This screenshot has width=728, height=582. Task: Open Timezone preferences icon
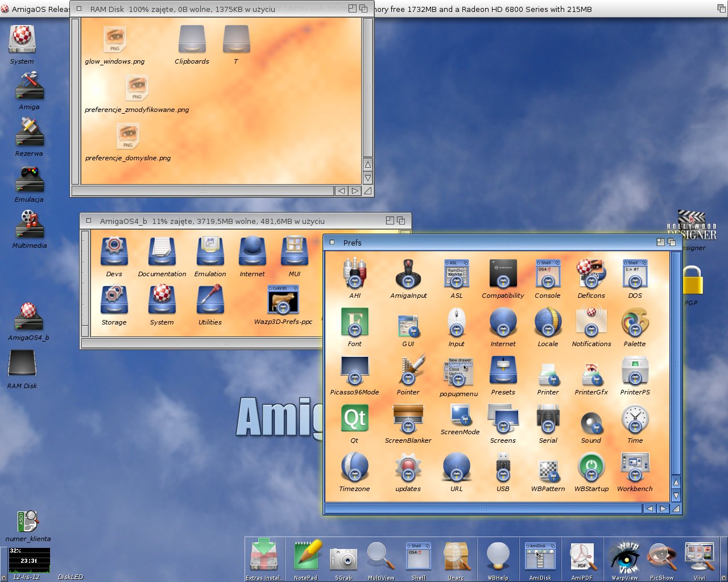[x=354, y=467]
